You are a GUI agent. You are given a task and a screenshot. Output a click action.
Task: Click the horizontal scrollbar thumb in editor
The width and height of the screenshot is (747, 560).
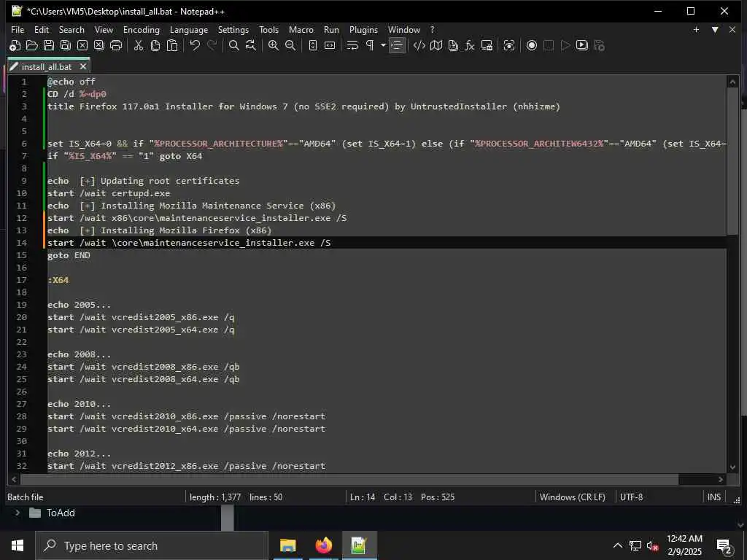click(x=349, y=479)
